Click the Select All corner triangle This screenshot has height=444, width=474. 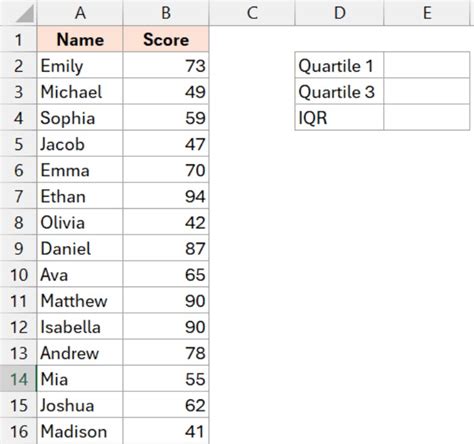pos(24,14)
